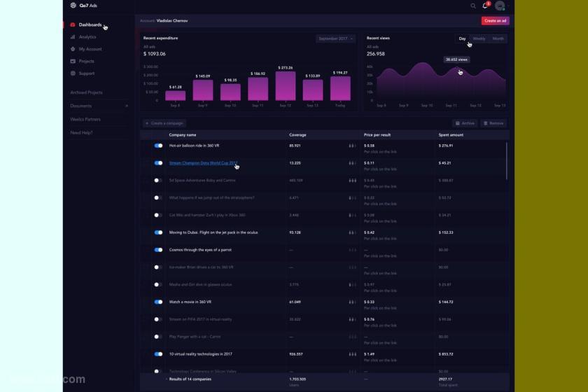Disable 10 virtual reality technologies toggle
The image size is (588, 392).
tap(158, 354)
